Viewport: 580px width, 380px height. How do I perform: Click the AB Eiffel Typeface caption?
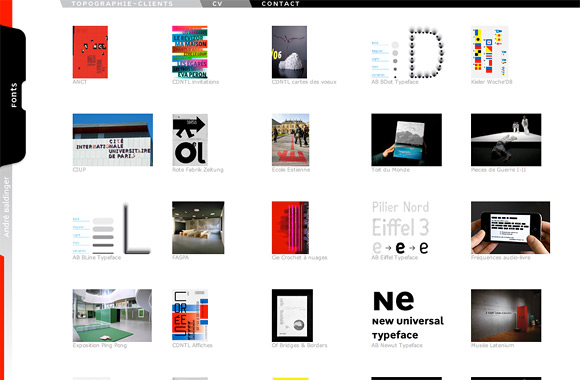(394, 258)
